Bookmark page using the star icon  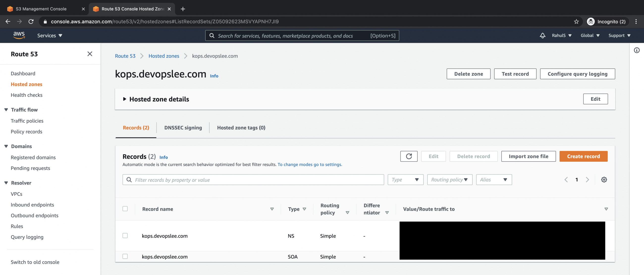[576, 22]
